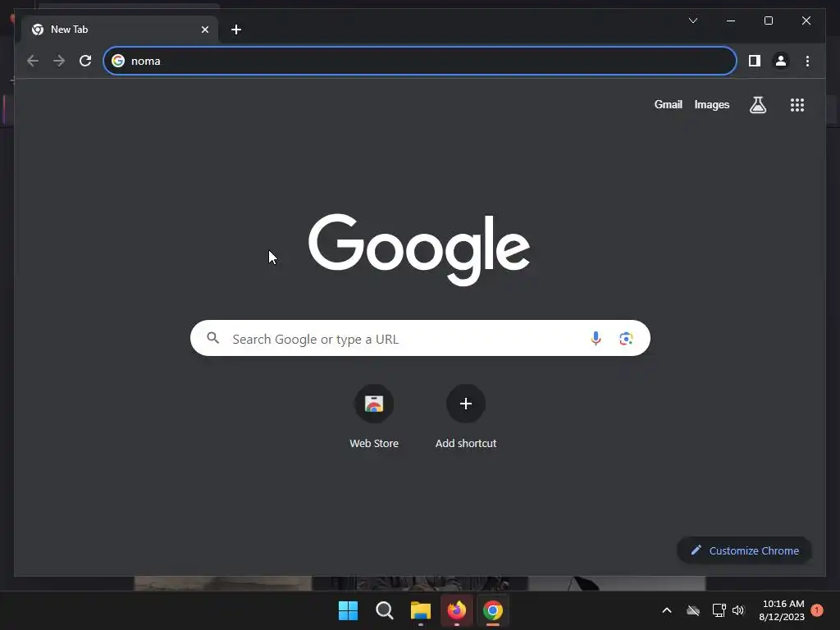840x630 pixels.
Task: Add a new shortcut tile
Action: [466, 418]
